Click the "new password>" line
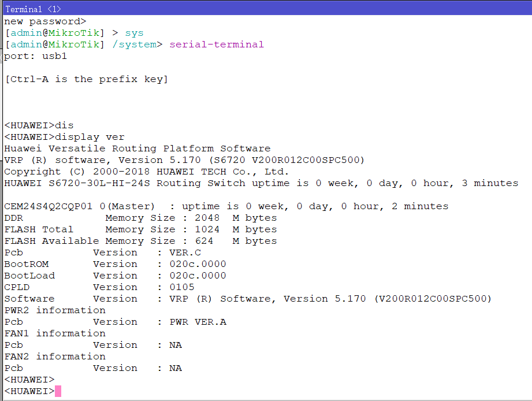The image size is (532, 401). tap(45, 21)
